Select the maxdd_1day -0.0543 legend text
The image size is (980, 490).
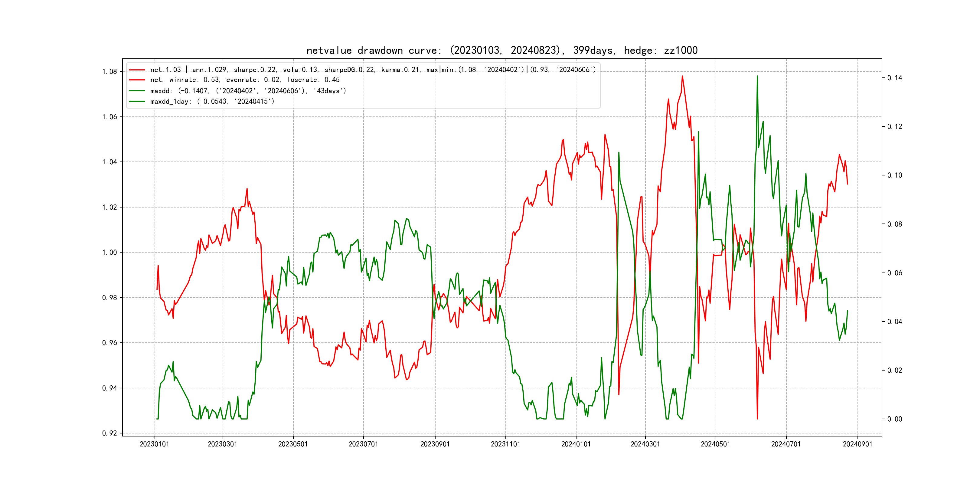click(212, 102)
